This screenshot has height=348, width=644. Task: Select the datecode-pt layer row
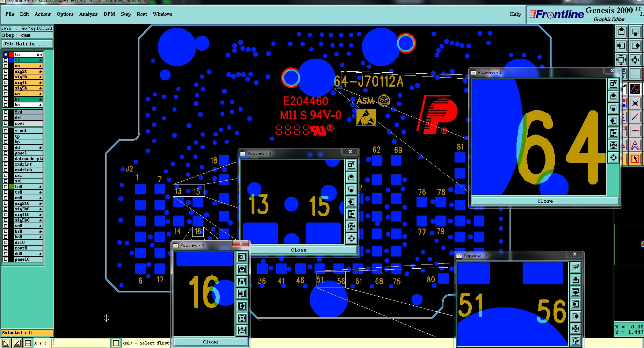tap(28, 159)
